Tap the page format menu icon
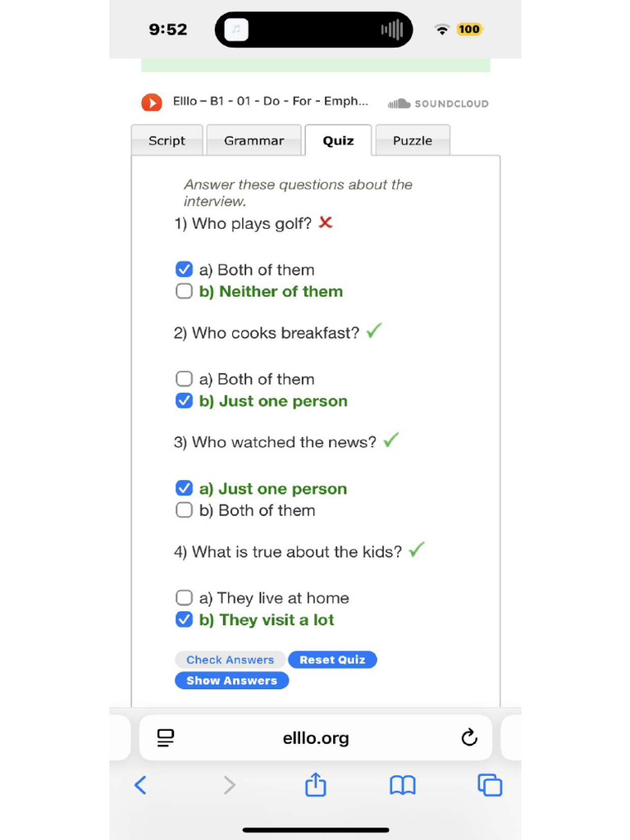Viewport: 630px width, 840px height. coord(166,737)
